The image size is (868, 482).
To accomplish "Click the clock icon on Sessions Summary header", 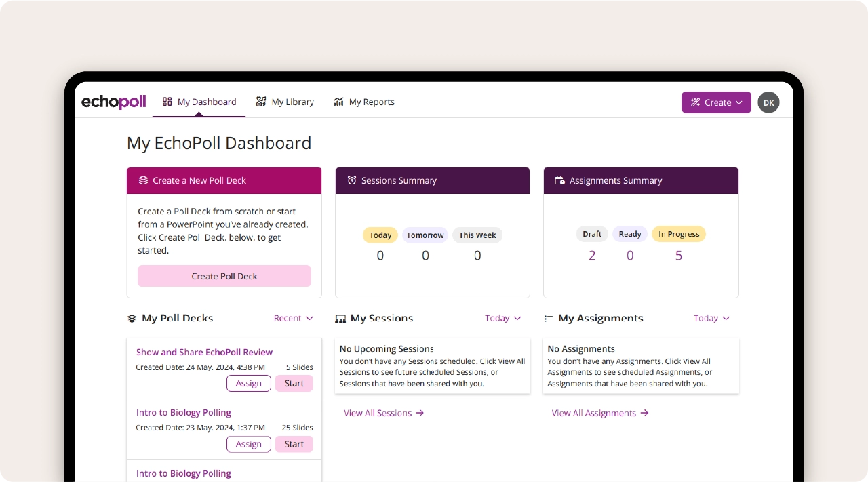I will click(x=351, y=180).
